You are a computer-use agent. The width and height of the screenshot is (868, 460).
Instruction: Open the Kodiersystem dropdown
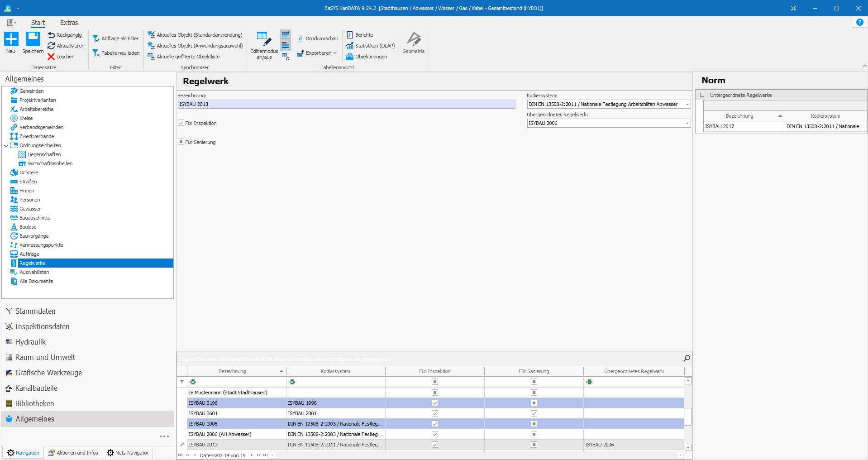click(687, 104)
